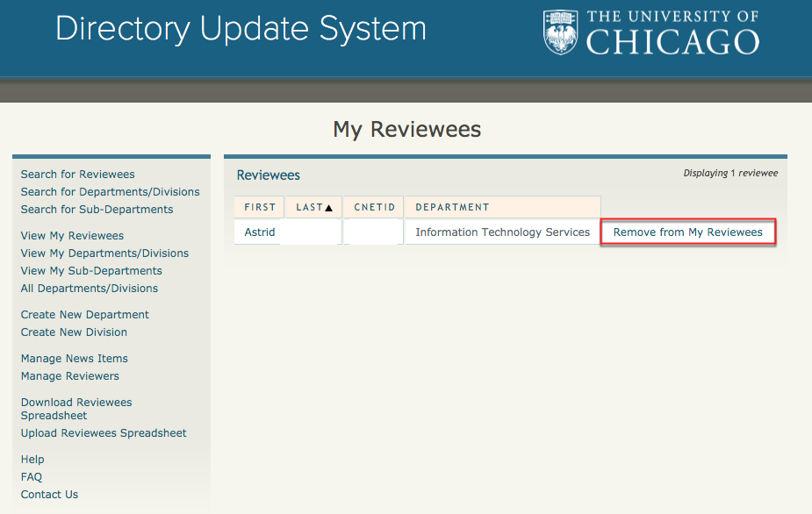Click Create New Department

pos(85,315)
